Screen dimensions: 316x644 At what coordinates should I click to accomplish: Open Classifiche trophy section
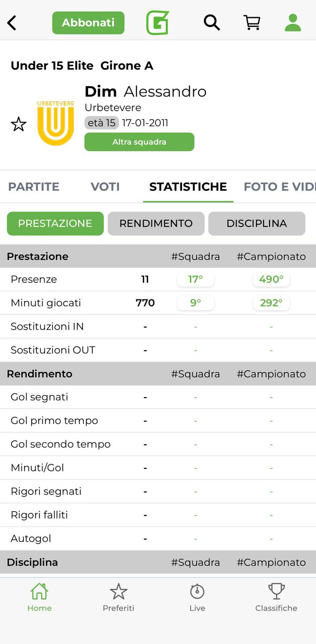276,597
